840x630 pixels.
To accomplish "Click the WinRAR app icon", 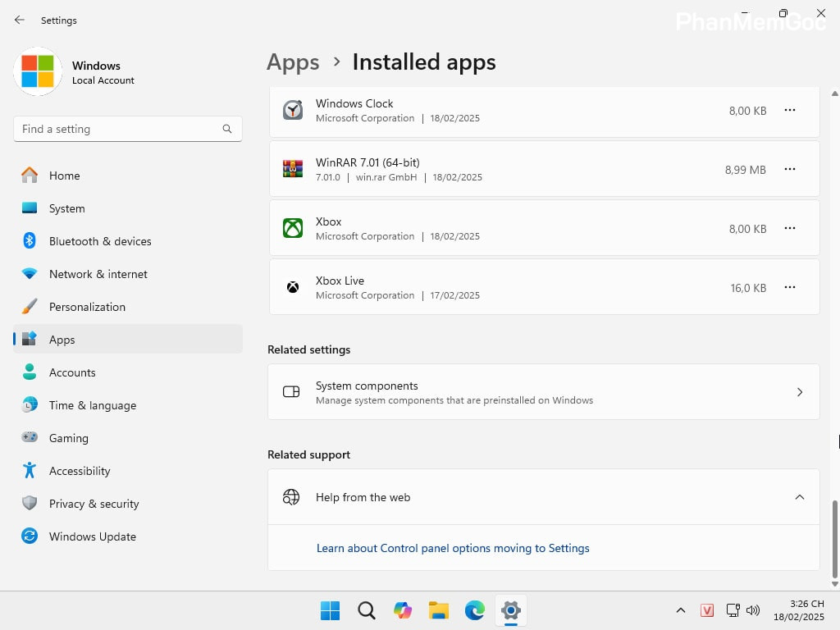I will (293, 169).
